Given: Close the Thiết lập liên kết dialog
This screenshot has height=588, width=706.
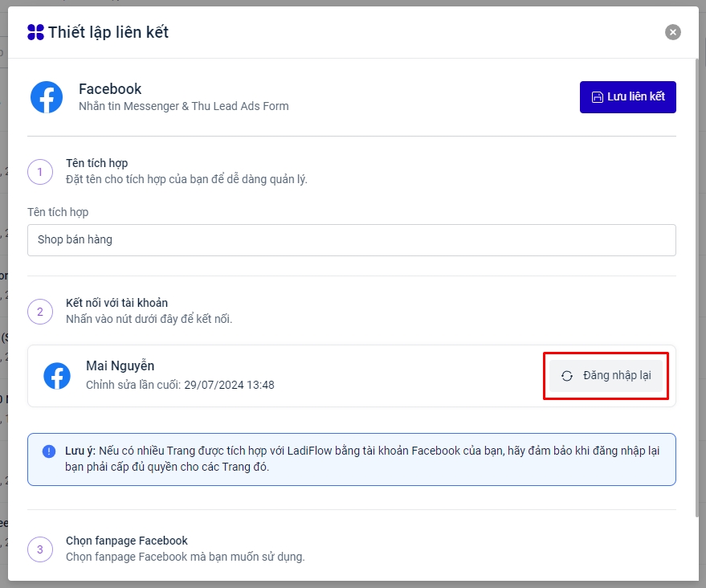Looking at the screenshot, I should pos(673,32).
